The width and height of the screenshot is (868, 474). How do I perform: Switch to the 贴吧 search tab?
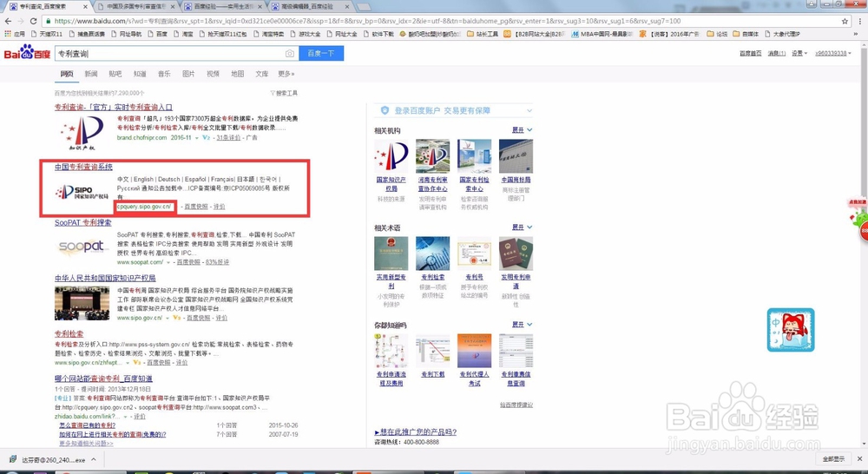click(x=115, y=74)
